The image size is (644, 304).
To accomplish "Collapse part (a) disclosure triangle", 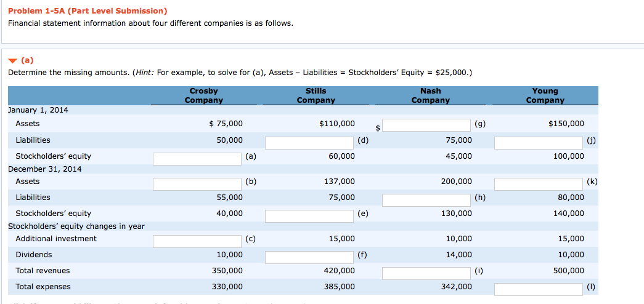I will tap(13, 61).
